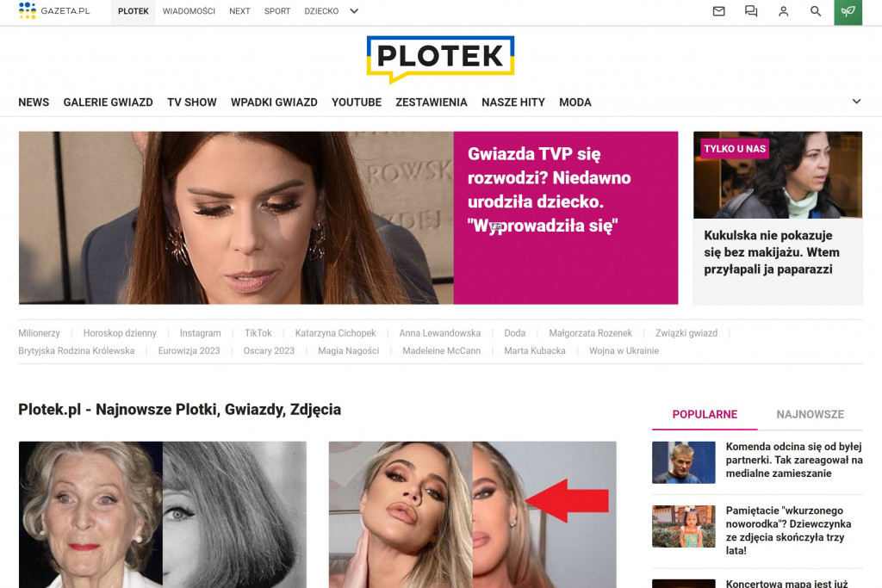Viewport: 882px width, 588px height.
Task: Open the GALERIE GWIAZD section
Action: pos(108,102)
